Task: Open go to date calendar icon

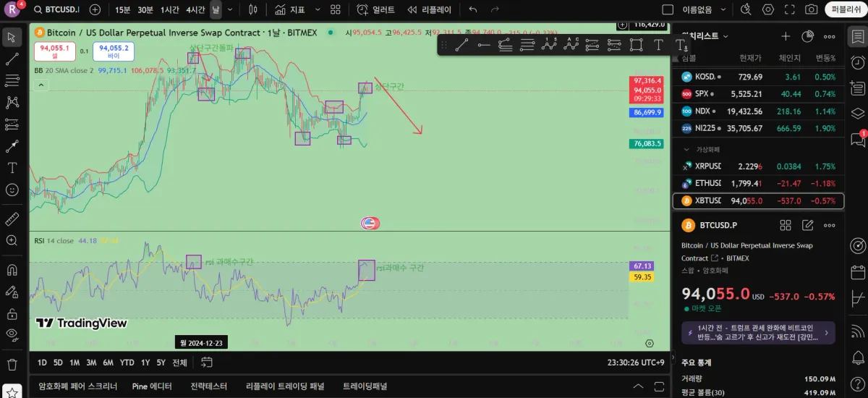Action: pos(207,363)
